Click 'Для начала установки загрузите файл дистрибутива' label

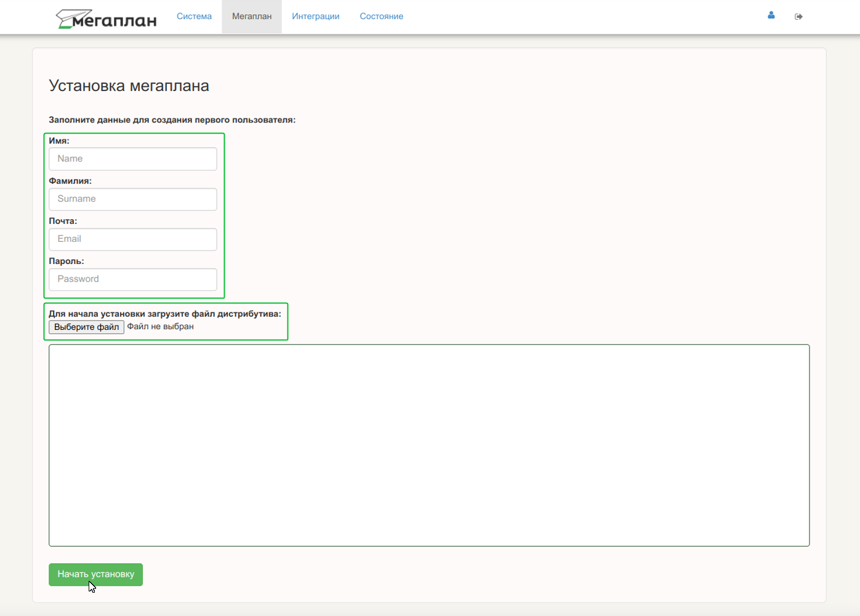(165, 314)
